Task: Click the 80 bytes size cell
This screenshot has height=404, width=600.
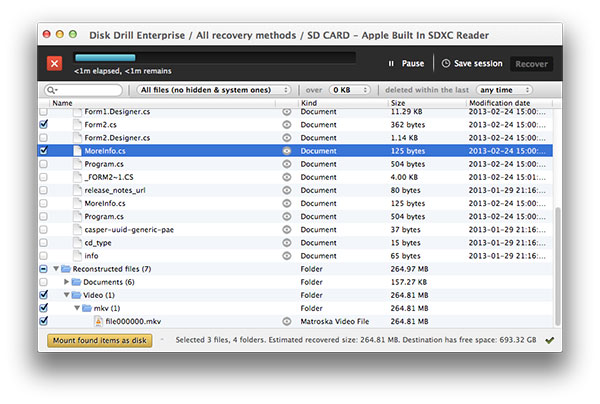Action: tap(406, 190)
